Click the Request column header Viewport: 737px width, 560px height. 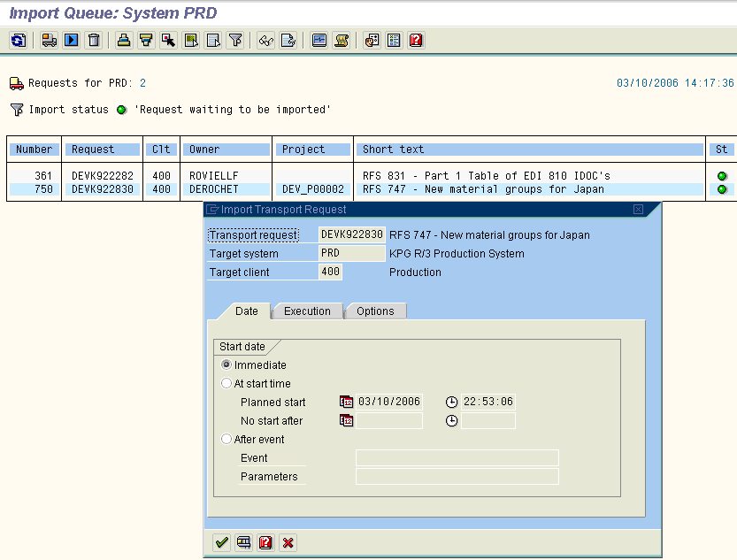tap(103, 150)
